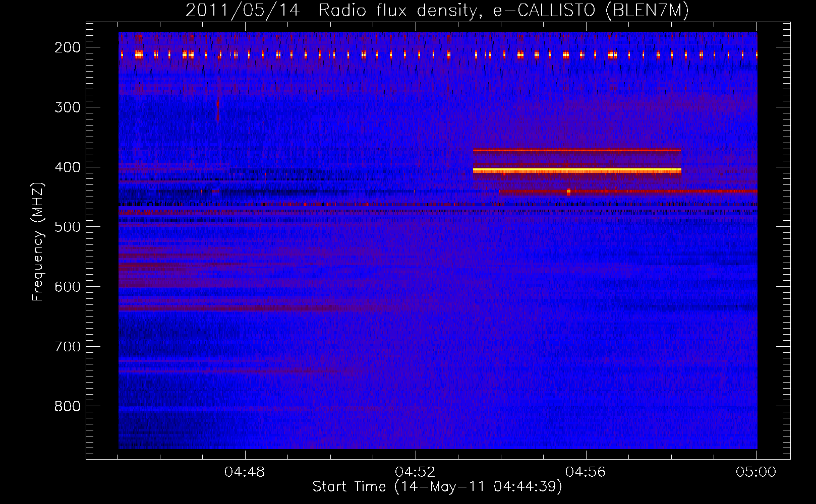816x504 pixels.
Task: Click the 04:56 time tick label
Action: [586, 472]
